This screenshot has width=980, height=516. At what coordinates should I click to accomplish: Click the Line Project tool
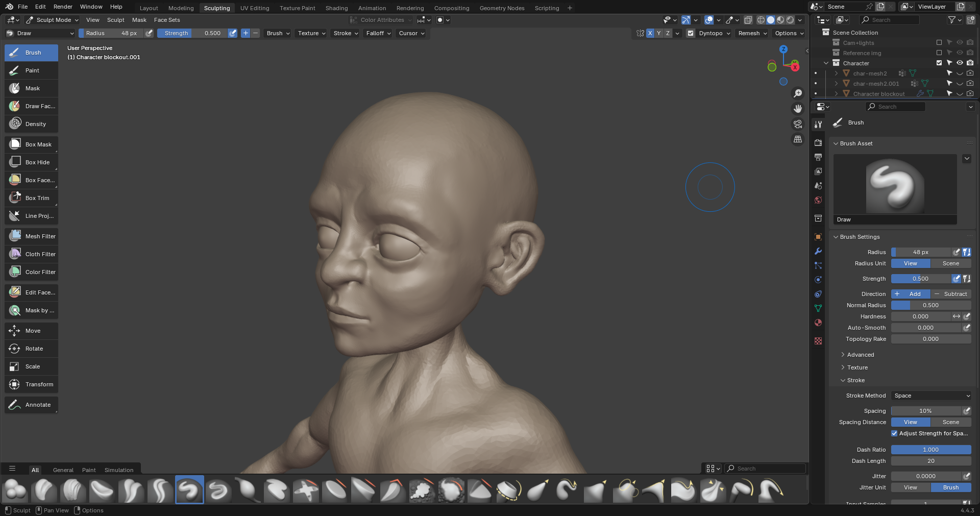click(x=31, y=216)
